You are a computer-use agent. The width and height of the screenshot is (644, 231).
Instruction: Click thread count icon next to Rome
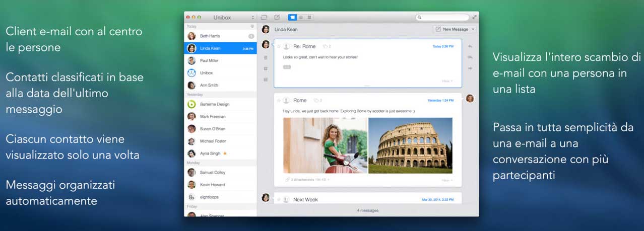tap(317, 101)
